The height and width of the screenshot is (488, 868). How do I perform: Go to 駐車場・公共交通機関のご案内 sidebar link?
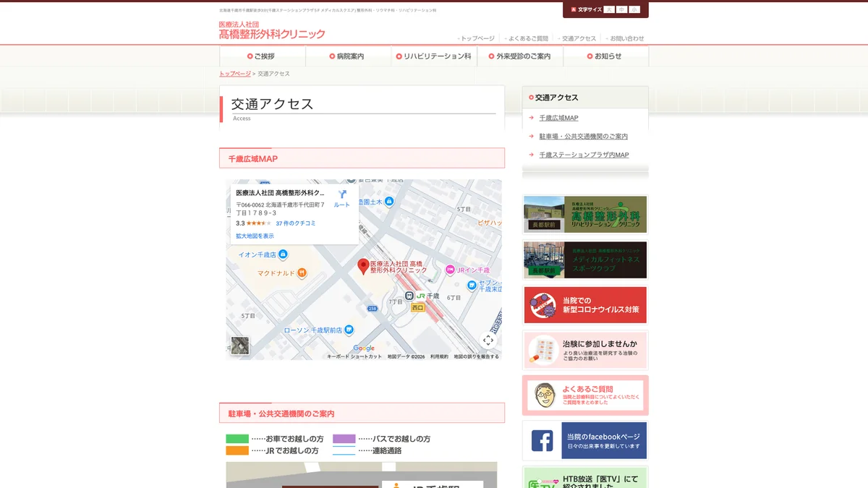click(584, 137)
